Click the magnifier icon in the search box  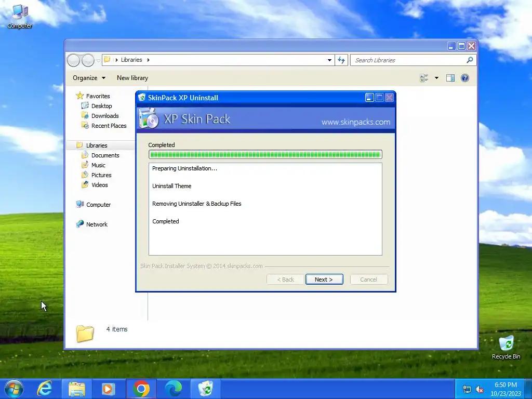(x=470, y=60)
